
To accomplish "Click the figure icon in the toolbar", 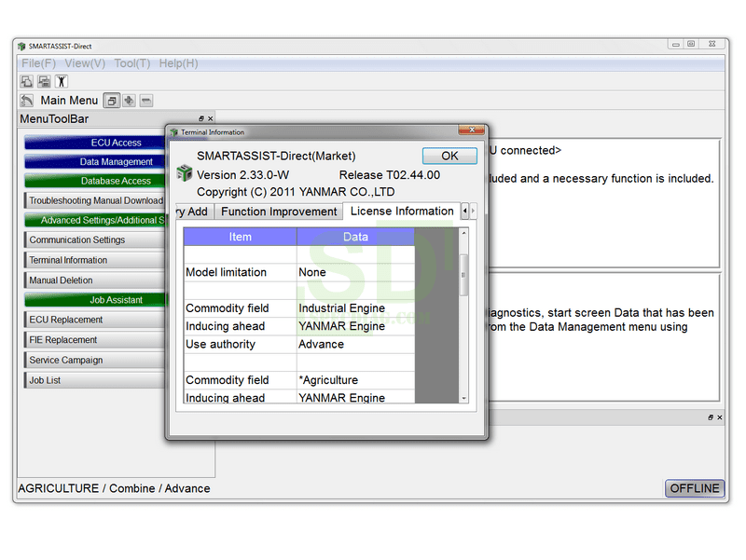I will pyautogui.click(x=62, y=82).
